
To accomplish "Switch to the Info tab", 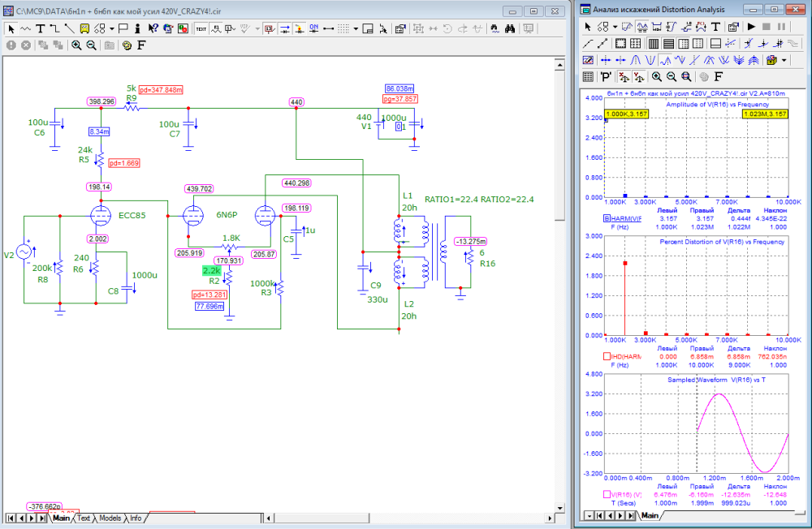I will (136, 518).
